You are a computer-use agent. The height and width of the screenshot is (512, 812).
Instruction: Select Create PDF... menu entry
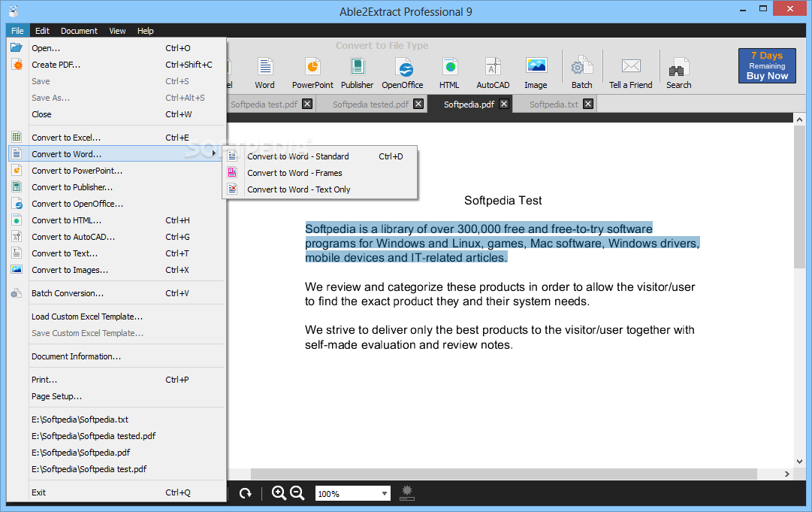[x=116, y=64]
